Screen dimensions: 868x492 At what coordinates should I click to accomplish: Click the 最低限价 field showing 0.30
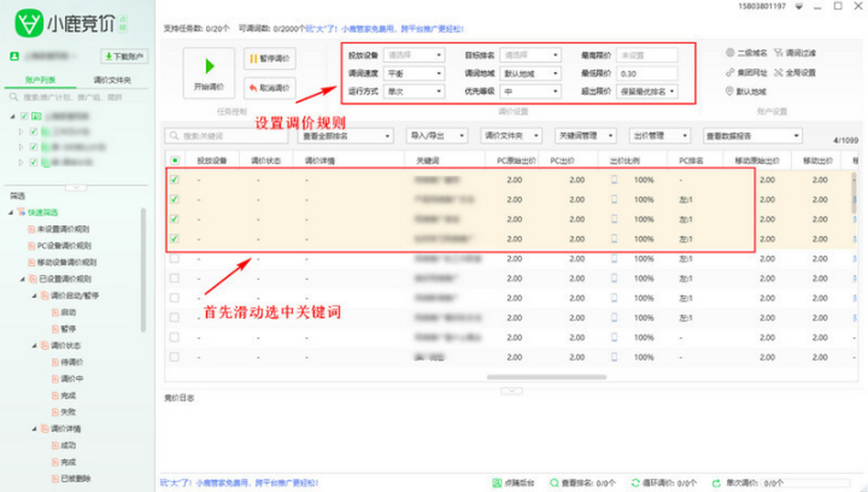pyautogui.click(x=647, y=73)
